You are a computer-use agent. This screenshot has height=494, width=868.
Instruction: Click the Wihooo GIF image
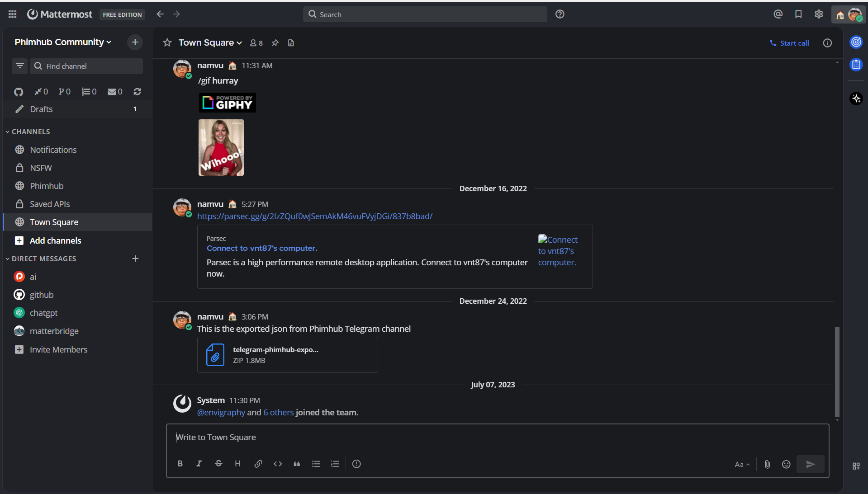(x=221, y=147)
